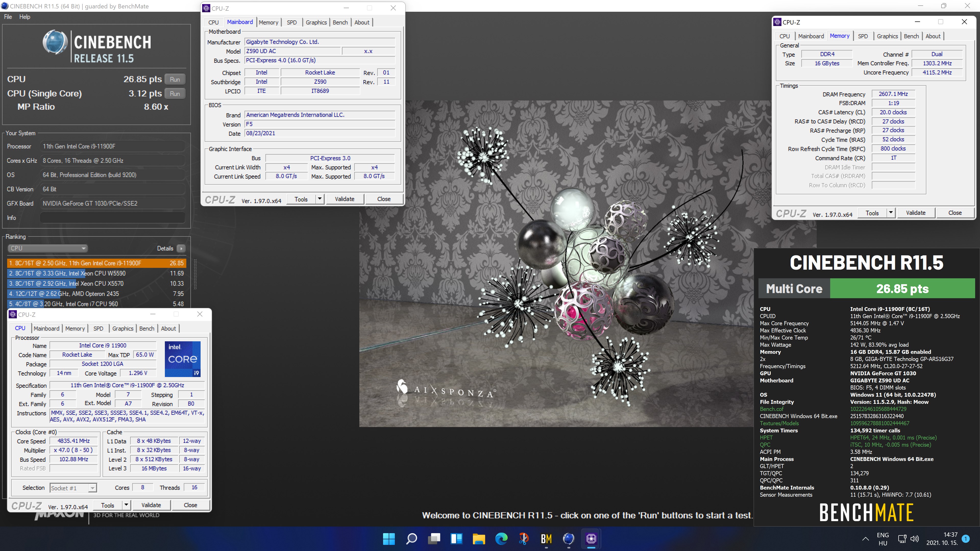Open About tab in CPU-Z CPU window

pyautogui.click(x=168, y=329)
